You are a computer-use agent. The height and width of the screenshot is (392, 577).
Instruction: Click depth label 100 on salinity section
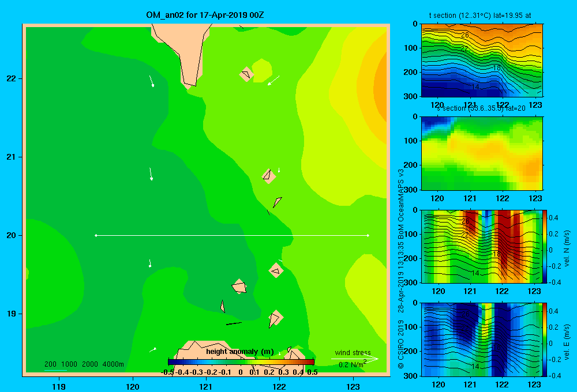411,141
